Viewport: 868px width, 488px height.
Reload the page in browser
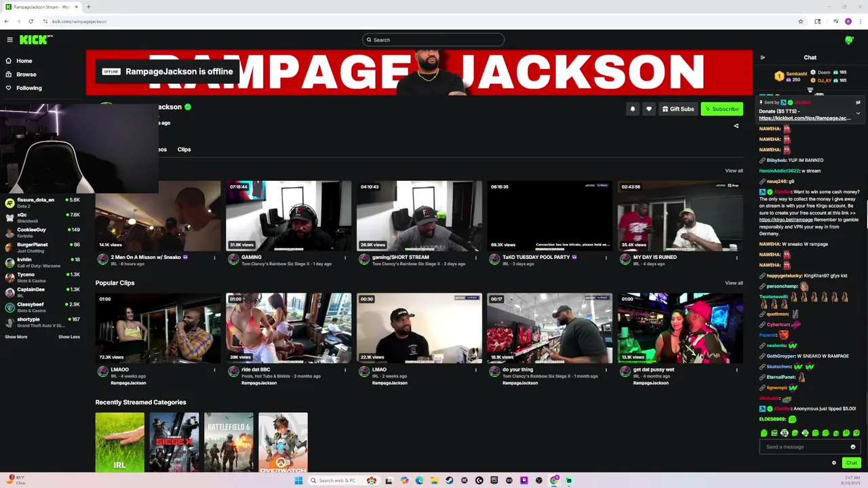(x=31, y=21)
